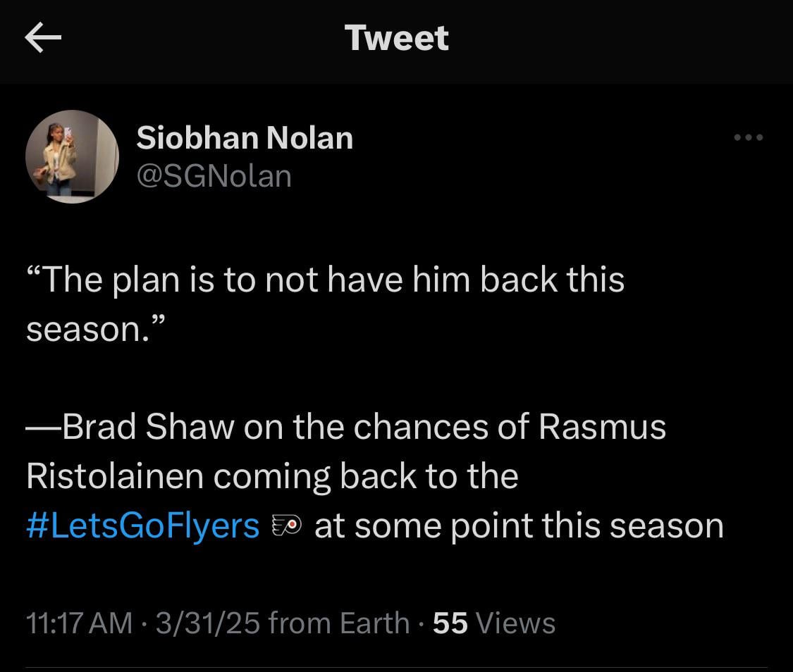Click the tweet body text area
793x672 pixels.
click(x=352, y=402)
